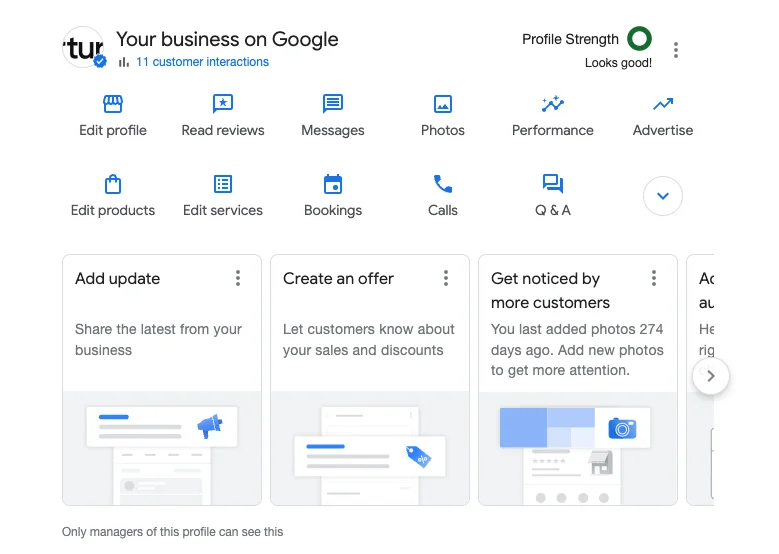779x554 pixels.
Task: Show next cards with the right arrow
Action: (711, 376)
